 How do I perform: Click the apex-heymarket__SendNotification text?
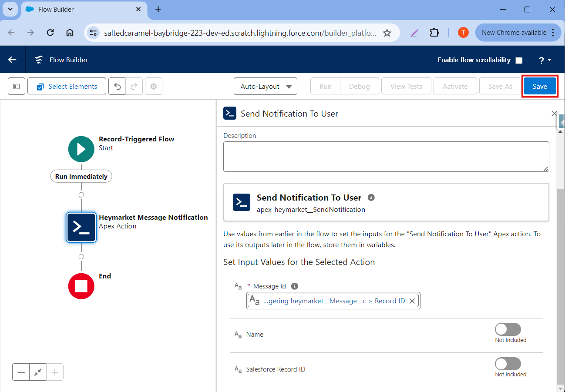point(311,209)
